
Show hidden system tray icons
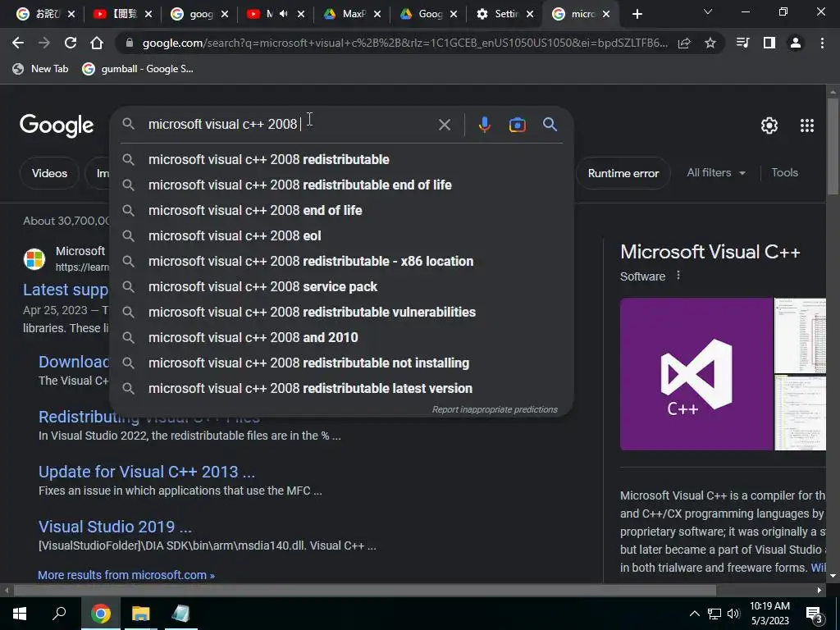(694, 614)
